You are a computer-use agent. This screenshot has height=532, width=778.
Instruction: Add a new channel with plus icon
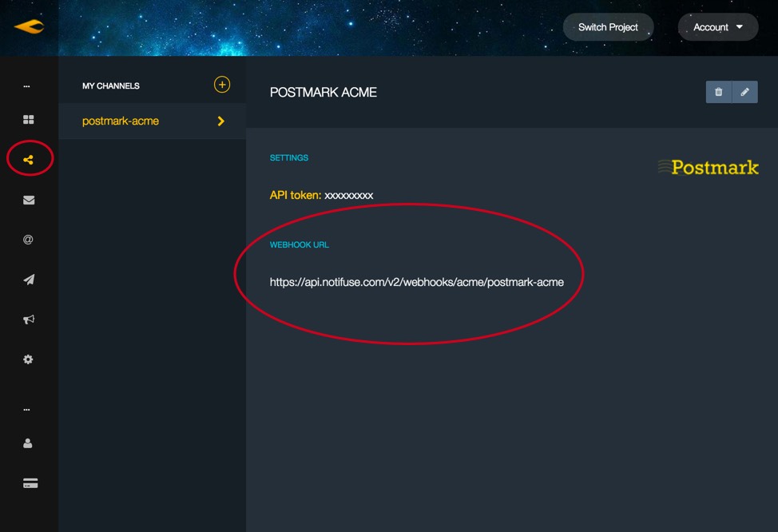[222, 85]
